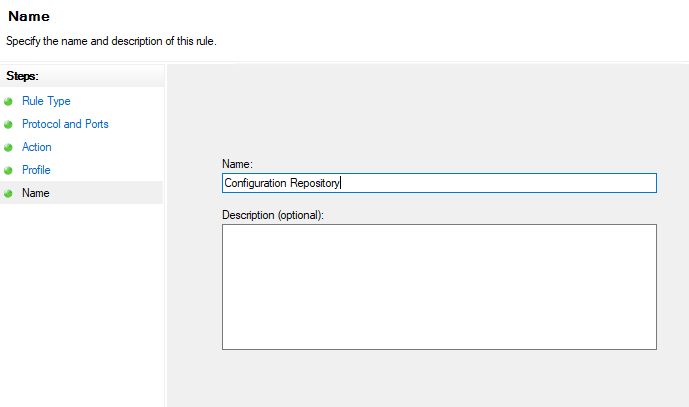Go to the Rule Type step
Viewport: 689px width, 407px height.
pos(46,101)
